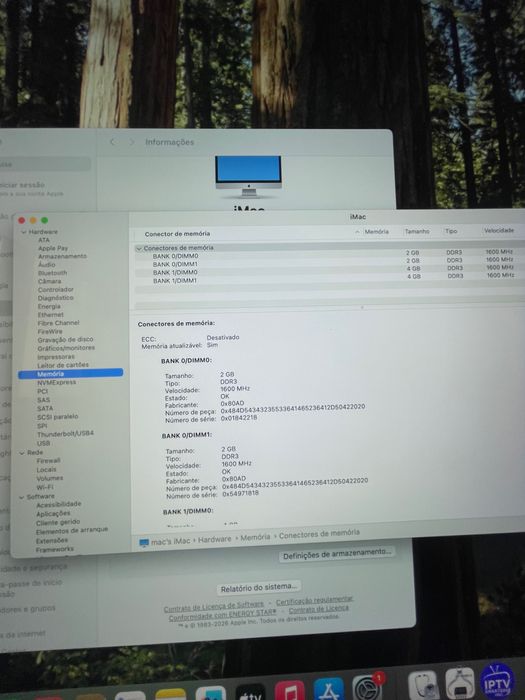Click the iMac picture in Informações window
The height and width of the screenshot is (700, 525).
pyautogui.click(x=248, y=176)
